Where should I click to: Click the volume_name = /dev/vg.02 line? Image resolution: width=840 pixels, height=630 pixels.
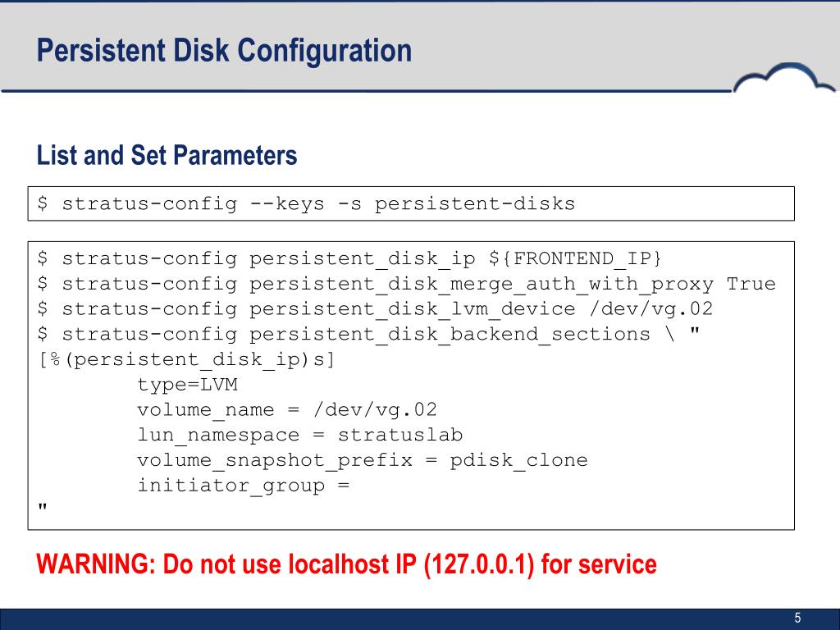point(287,410)
